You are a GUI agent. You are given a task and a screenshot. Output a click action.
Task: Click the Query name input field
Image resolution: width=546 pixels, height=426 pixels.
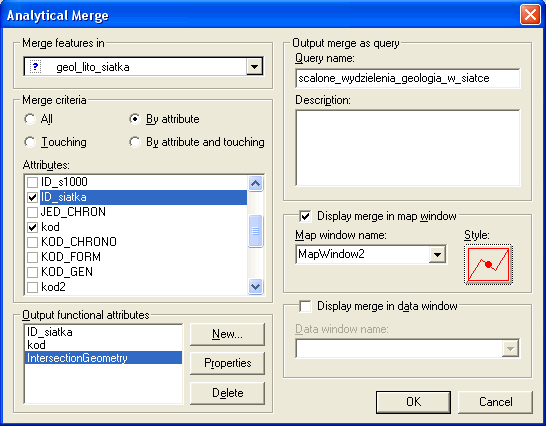(x=407, y=78)
